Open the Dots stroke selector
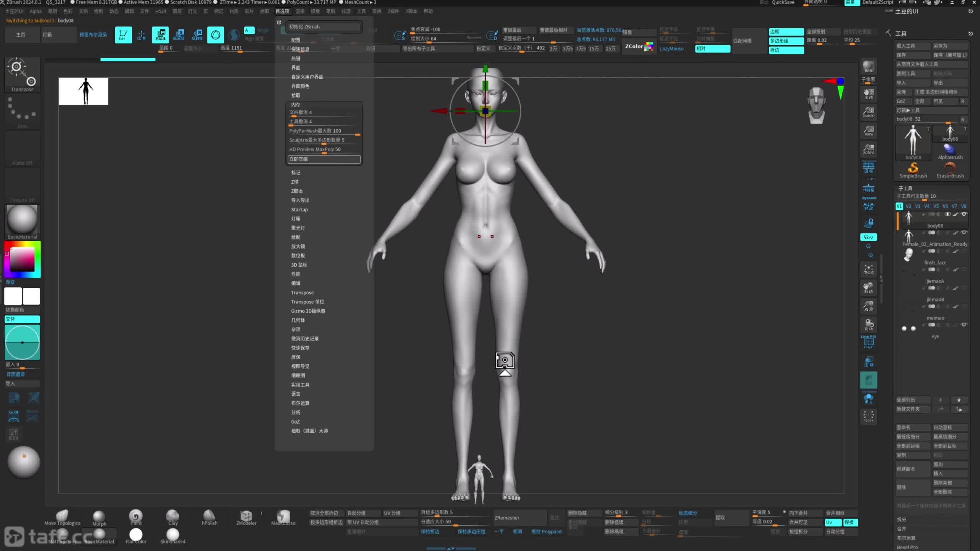Screen dimensions: 980x551 (22, 112)
